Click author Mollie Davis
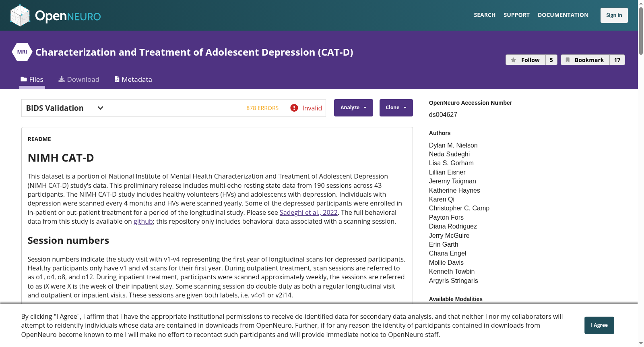644x347 pixels. pos(446,262)
